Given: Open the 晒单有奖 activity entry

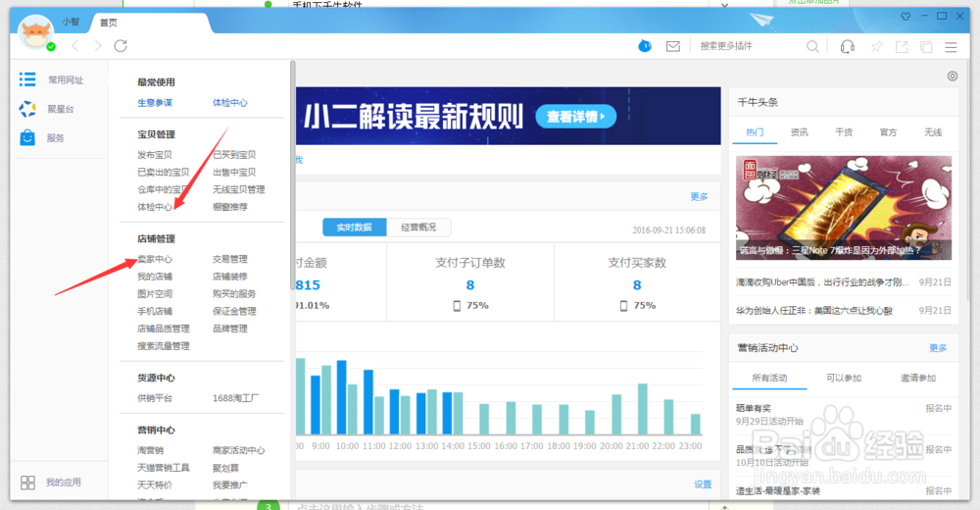Looking at the screenshot, I should [754, 408].
